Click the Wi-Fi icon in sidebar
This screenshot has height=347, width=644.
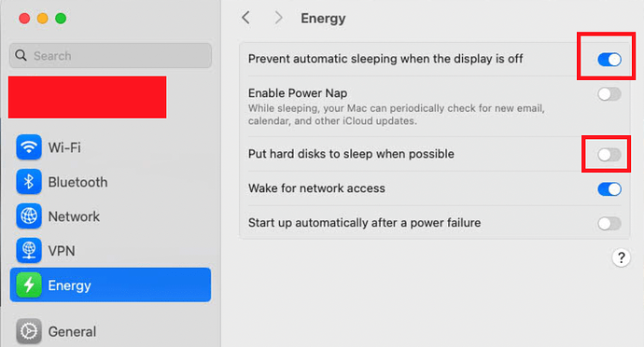[x=29, y=147]
